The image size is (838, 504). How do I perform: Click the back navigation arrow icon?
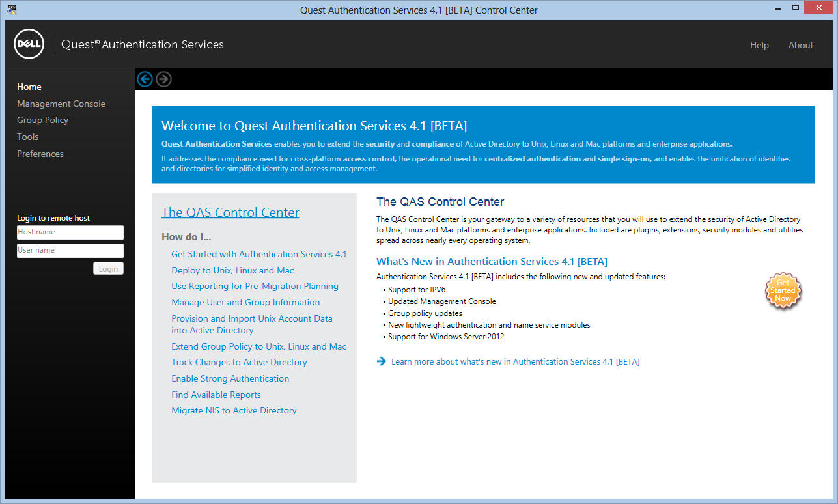click(x=145, y=79)
